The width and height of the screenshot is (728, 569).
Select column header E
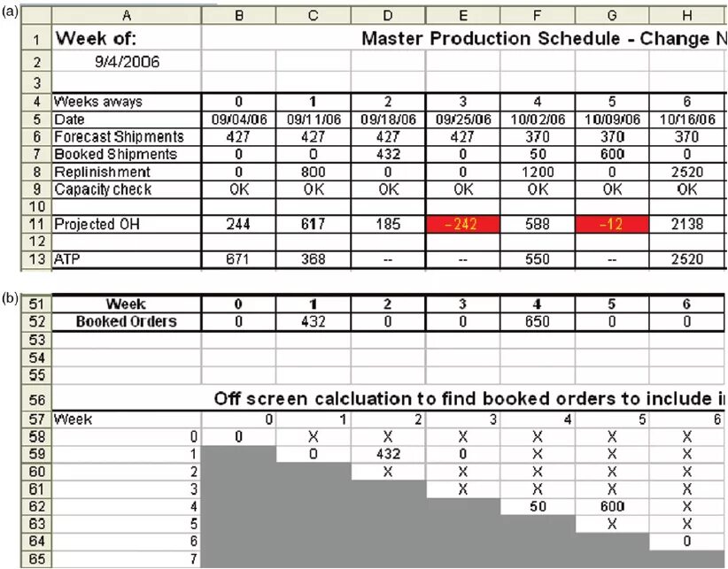point(463,16)
